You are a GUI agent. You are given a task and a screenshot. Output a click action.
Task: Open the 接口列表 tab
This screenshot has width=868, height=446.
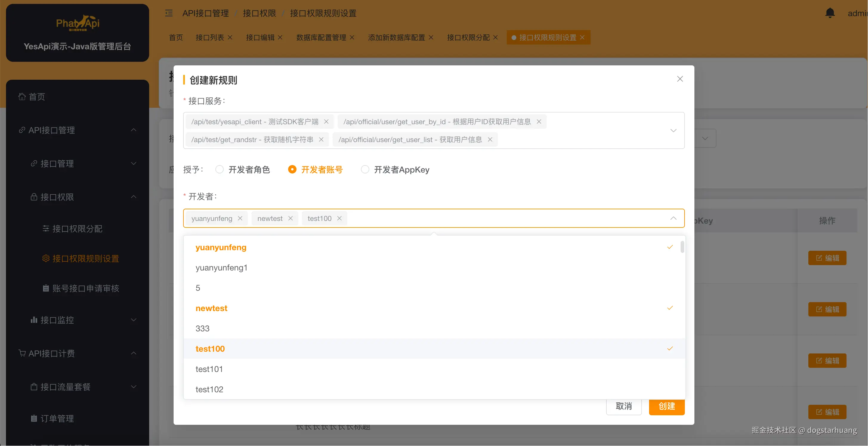210,37
